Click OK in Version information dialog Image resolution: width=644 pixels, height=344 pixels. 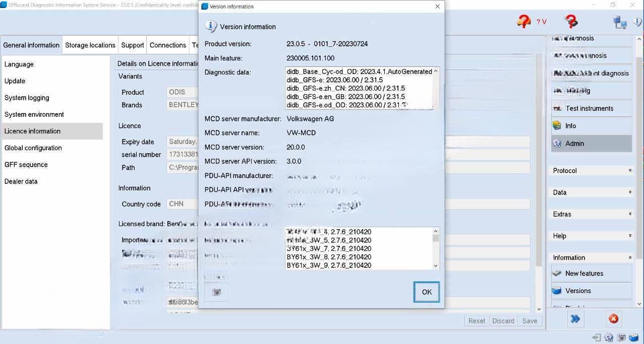point(427,292)
